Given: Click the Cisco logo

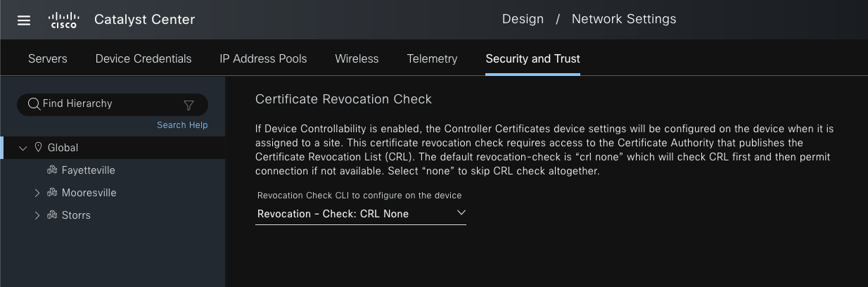Looking at the screenshot, I should (64, 20).
